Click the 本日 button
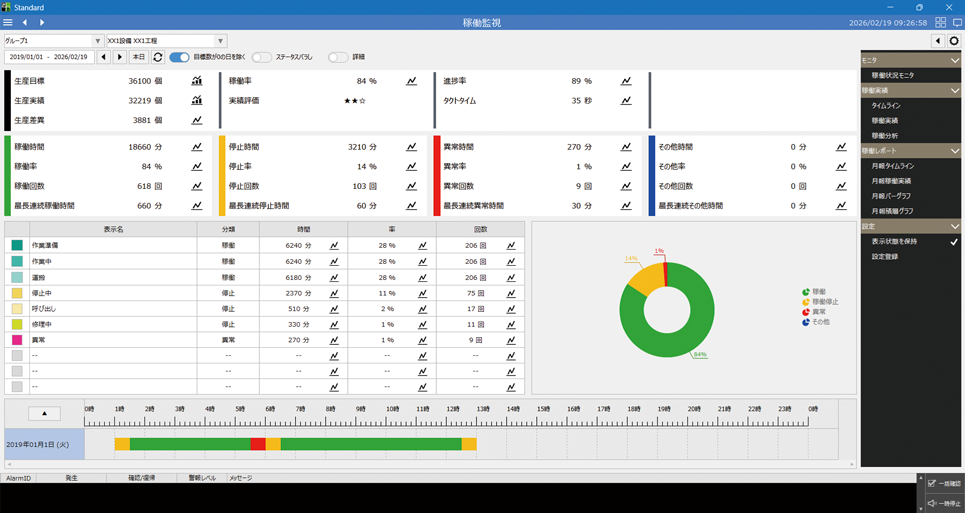The height and width of the screenshot is (513, 965). (138, 57)
